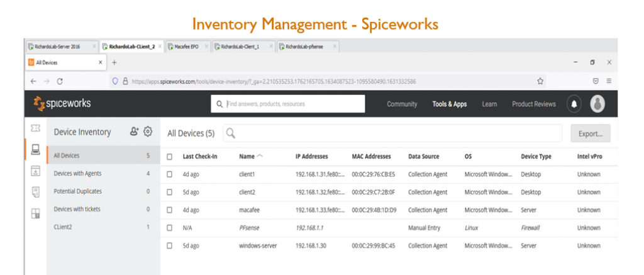
Task: Select All Devices in the sidebar
Action: [x=103, y=155]
